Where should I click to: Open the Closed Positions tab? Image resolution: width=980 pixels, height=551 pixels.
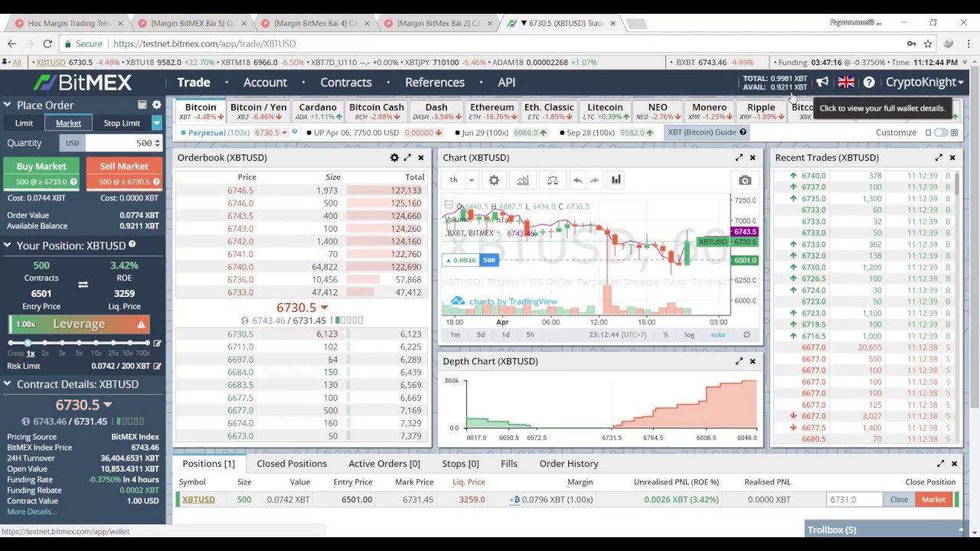point(292,464)
